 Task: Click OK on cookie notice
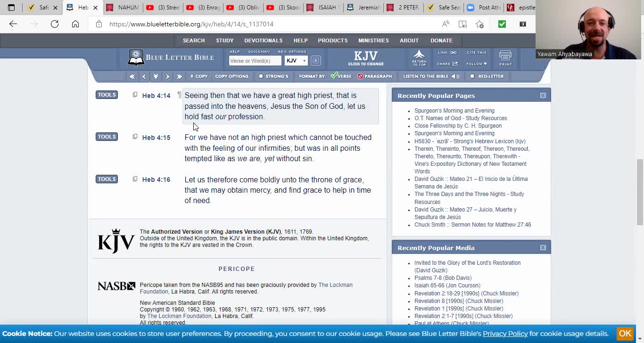click(x=625, y=334)
